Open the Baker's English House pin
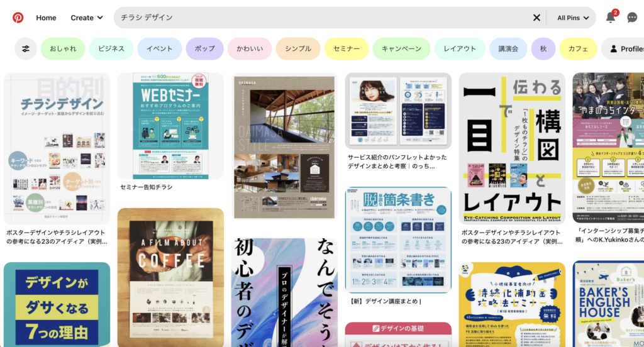The height and width of the screenshot is (347, 644). (608, 304)
